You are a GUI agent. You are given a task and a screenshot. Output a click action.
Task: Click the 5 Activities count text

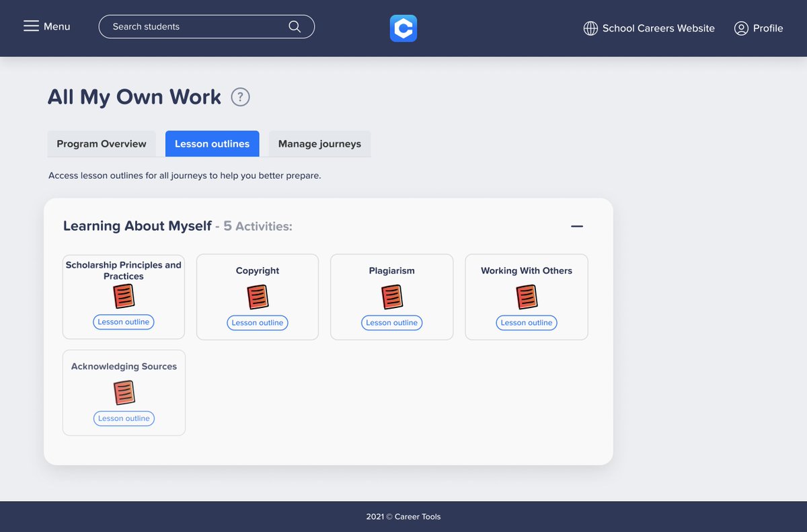[x=258, y=227]
